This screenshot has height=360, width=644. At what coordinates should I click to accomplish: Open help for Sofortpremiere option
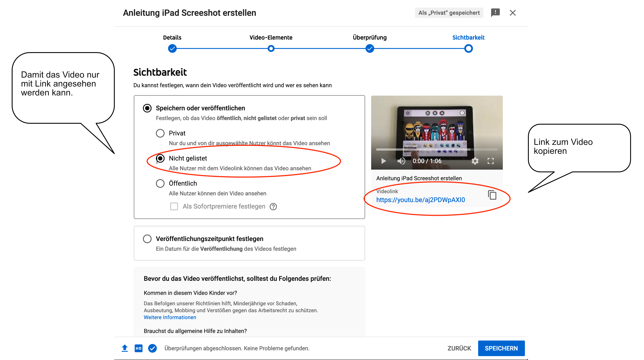(273, 207)
